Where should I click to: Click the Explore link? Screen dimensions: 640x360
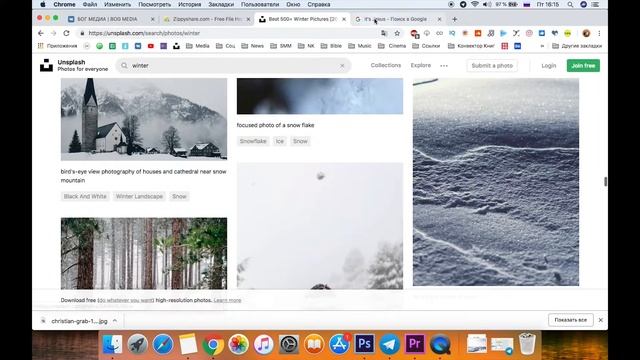(421, 65)
